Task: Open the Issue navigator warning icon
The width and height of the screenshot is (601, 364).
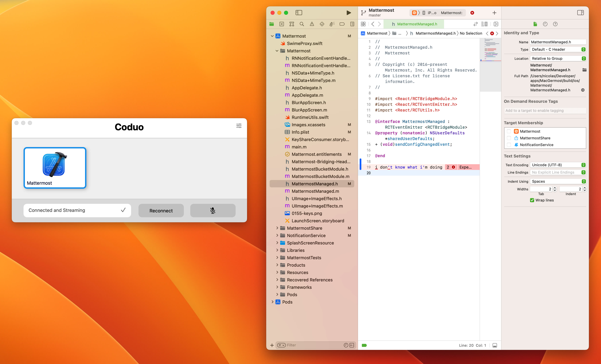Action: [x=312, y=24]
